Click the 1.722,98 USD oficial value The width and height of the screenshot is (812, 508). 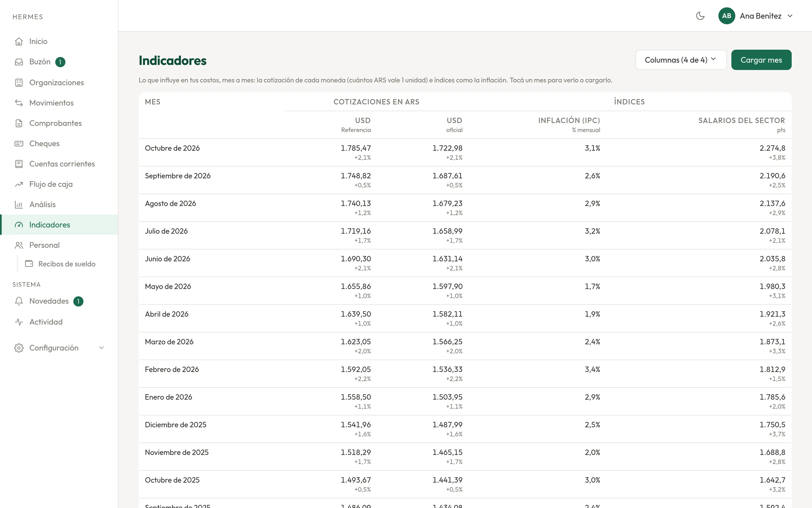click(x=447, y=148)
